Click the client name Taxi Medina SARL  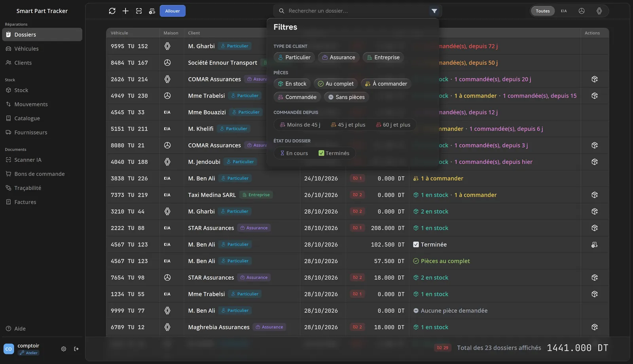point(212,195)
